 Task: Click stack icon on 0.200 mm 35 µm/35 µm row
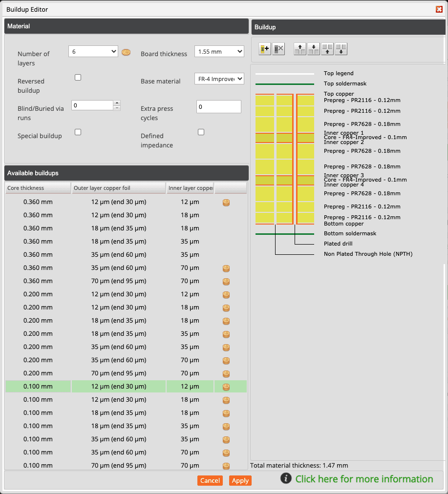[226, 348]
